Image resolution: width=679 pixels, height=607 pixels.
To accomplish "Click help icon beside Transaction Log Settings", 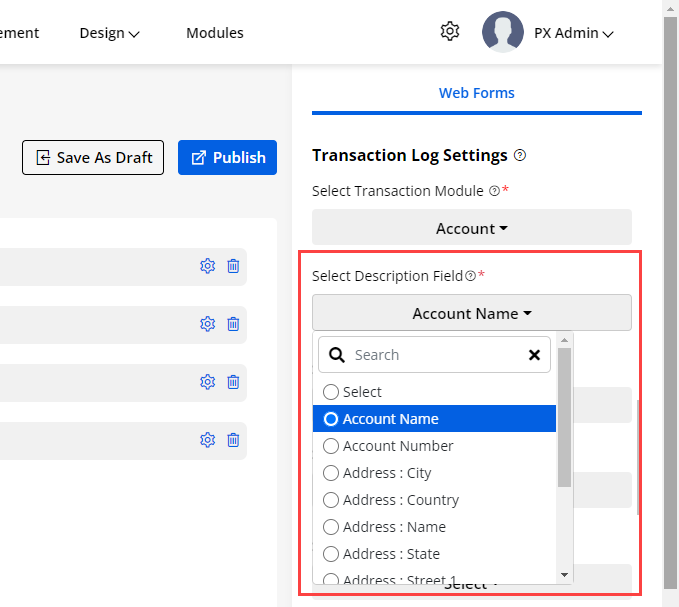I will tap(520, 156).
